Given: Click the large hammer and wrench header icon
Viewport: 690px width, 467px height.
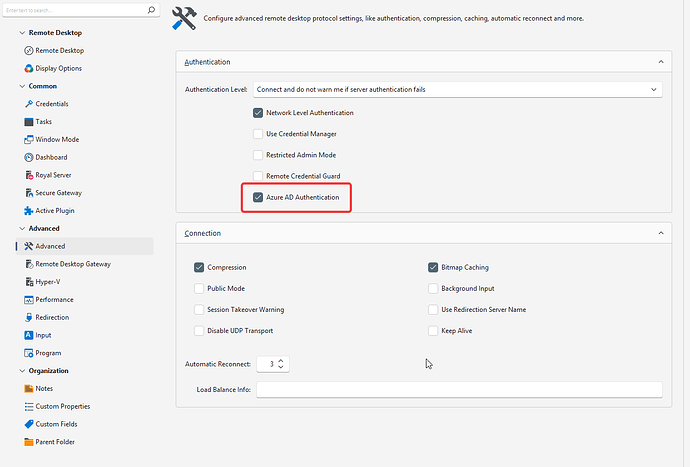Looking at the screenshot, I should pos(184,18).
